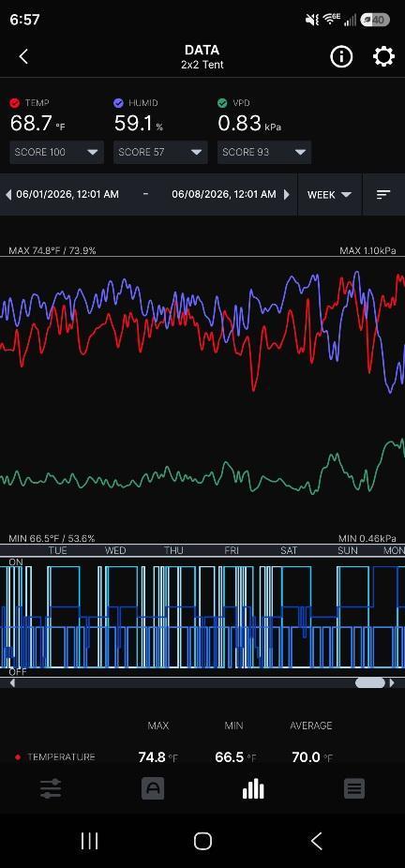Go to next week with right arrow
The width and height of the screenshot is (405, 868).
(x=286, y=194)
